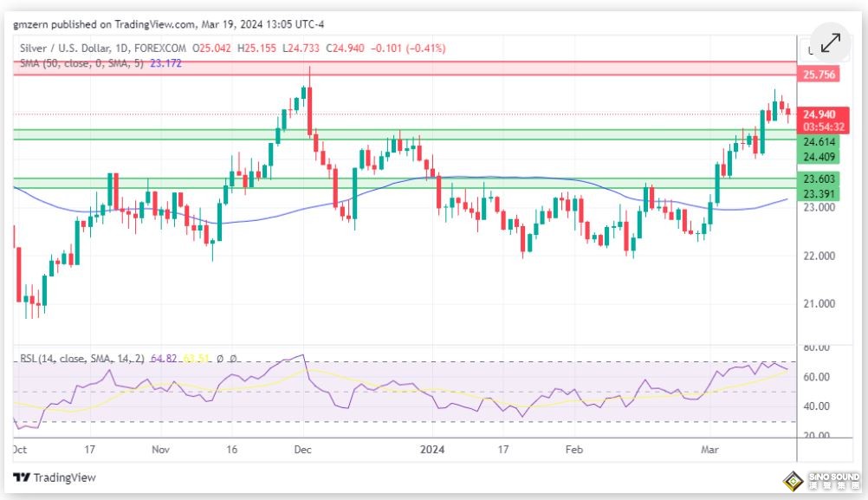Click the 24.409 green level label

tap(819, 157)
